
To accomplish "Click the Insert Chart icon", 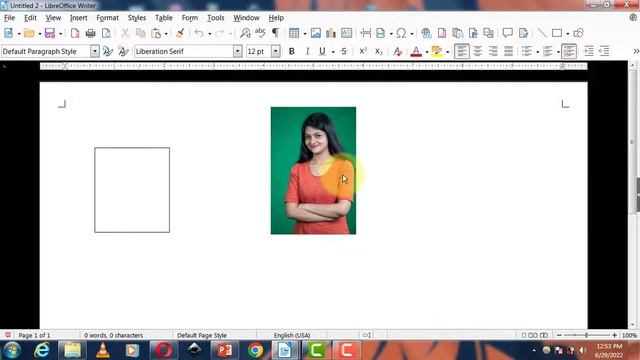I will click(331, 33).
